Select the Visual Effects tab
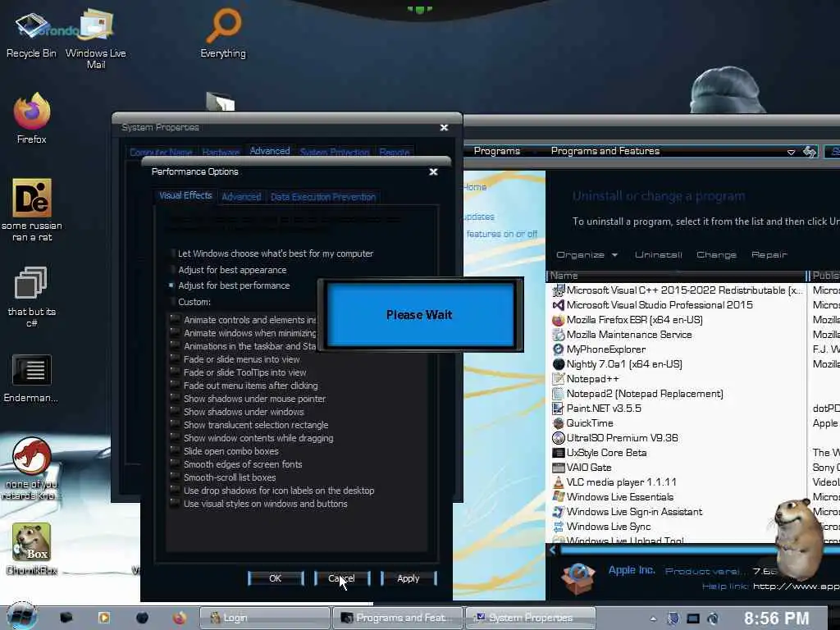This screenshot has width=840, height=630. pos(185,195)
